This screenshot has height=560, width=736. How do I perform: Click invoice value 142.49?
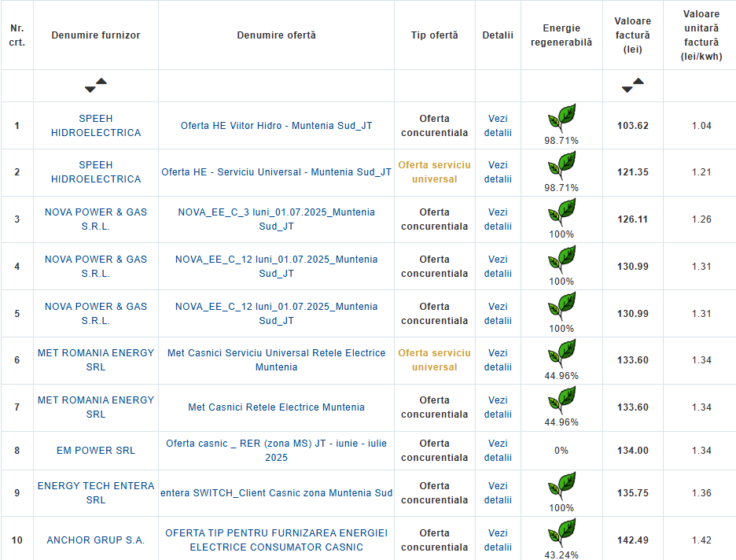click(633, 540)
